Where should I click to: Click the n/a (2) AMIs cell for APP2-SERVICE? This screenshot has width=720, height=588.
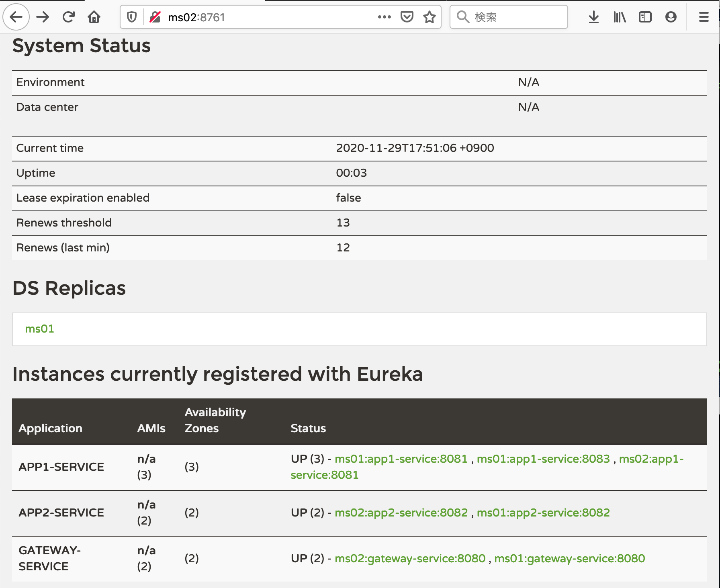pyautogui.click(x=146, y=512)
